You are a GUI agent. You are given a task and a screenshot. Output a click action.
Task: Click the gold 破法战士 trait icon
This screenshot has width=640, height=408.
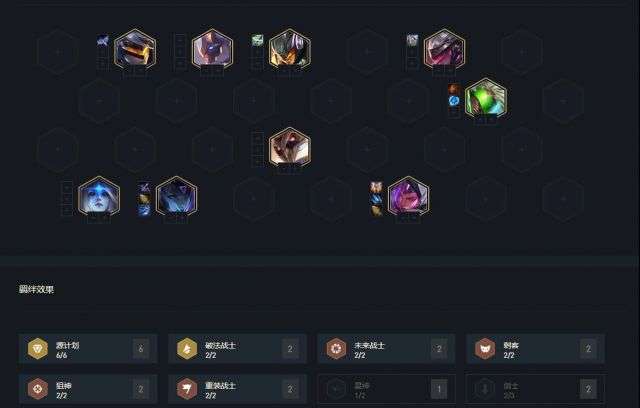(x=187, y=349)
